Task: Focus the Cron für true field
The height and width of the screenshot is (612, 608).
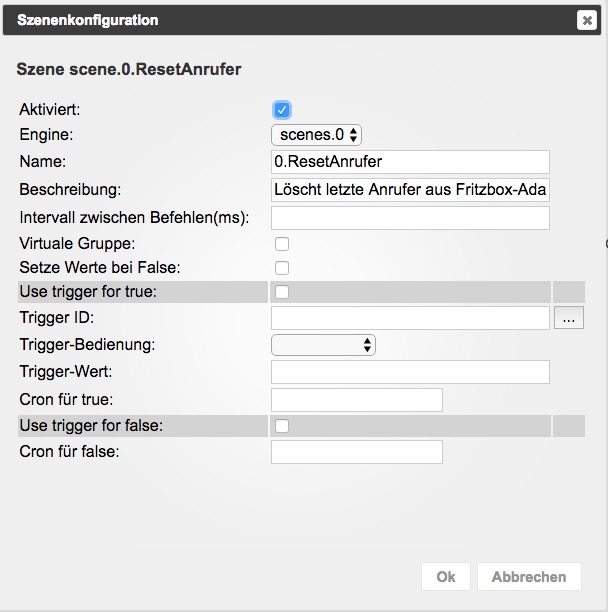Action: [356, 400]
